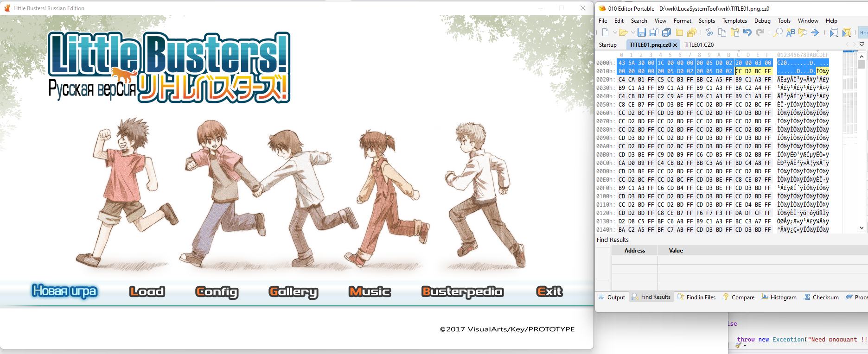Image resolution: width=868 pixels, height=354 pixels.
Task: Switch to the TITLE01.CZ0 tab
Action: click(x=699, y=45)
